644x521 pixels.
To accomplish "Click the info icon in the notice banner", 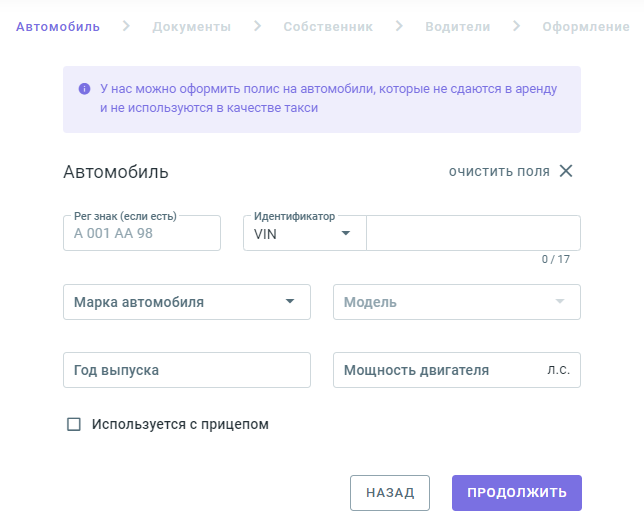I will (84, 89).
